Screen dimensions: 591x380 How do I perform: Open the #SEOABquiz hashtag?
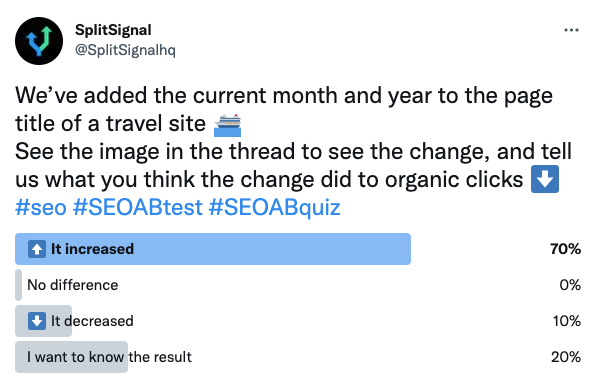274,207
